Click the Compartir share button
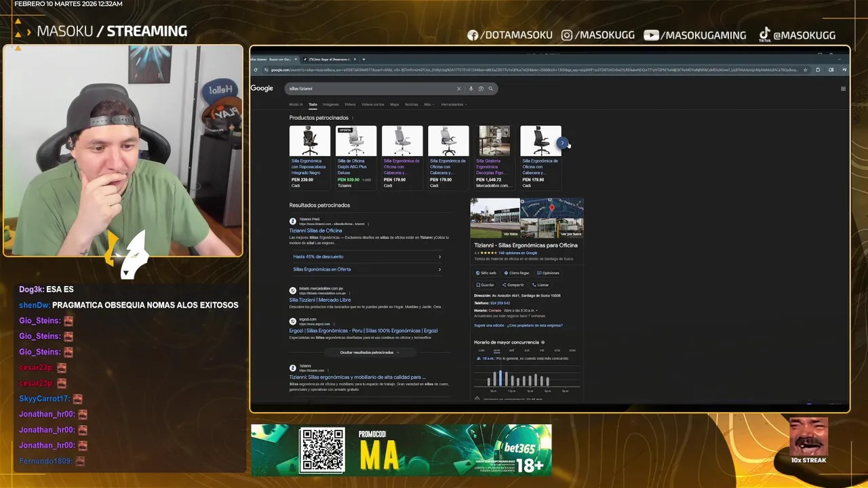868x488 pixels. pyautogui.click(x=513, y=285)
